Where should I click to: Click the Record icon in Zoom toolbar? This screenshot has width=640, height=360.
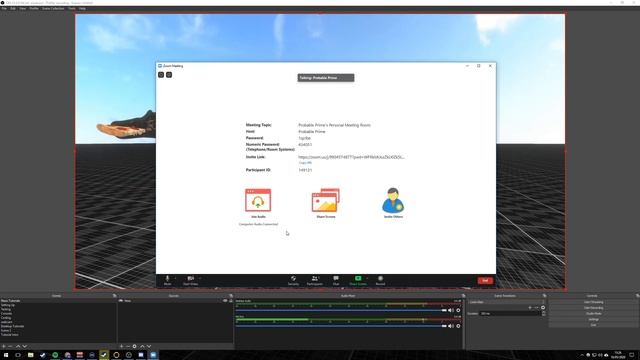tap(380, 280)
